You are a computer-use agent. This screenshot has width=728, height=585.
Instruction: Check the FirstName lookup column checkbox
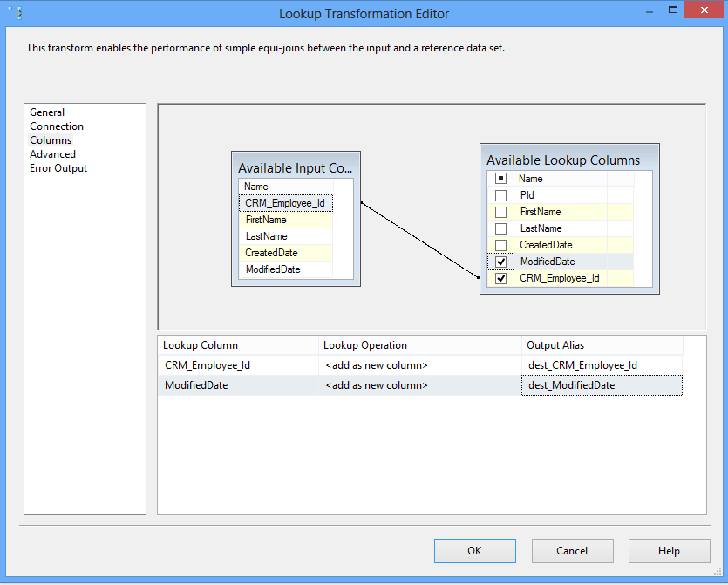tap(500, 212)
